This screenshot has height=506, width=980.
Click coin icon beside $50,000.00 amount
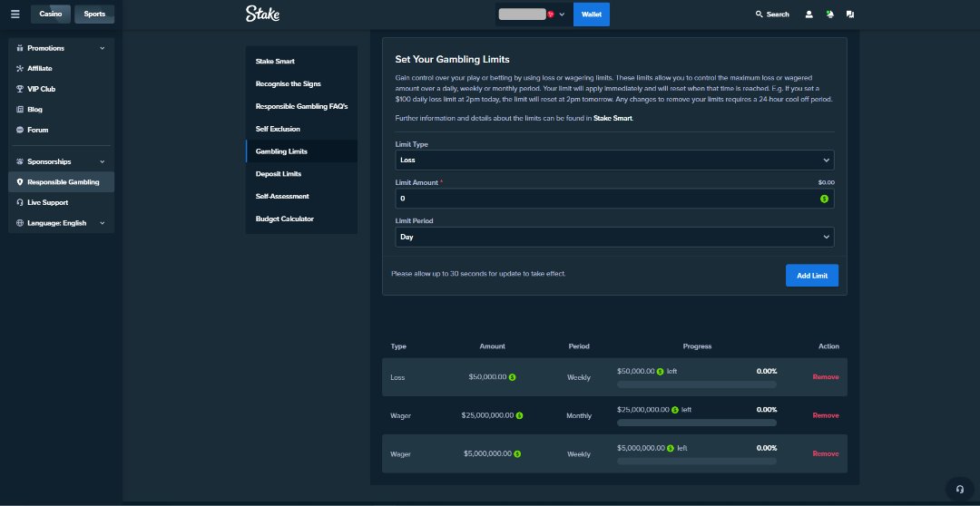point(512,377)
